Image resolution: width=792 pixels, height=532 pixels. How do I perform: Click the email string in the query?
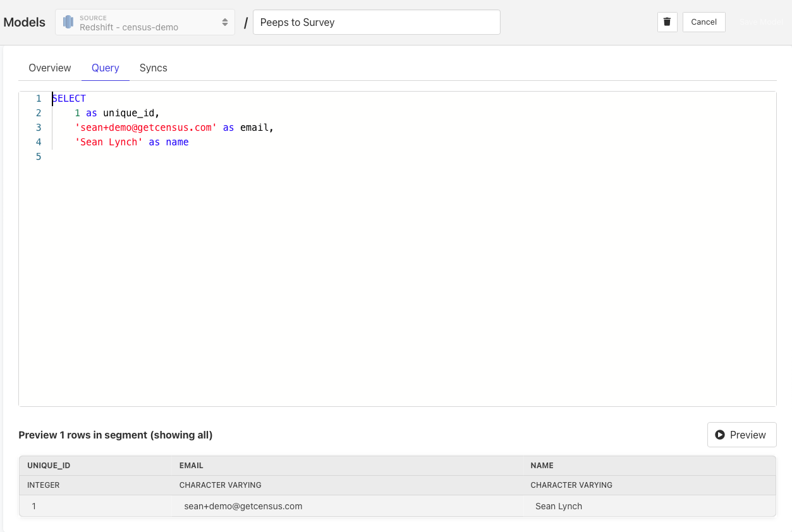point(145,128)
